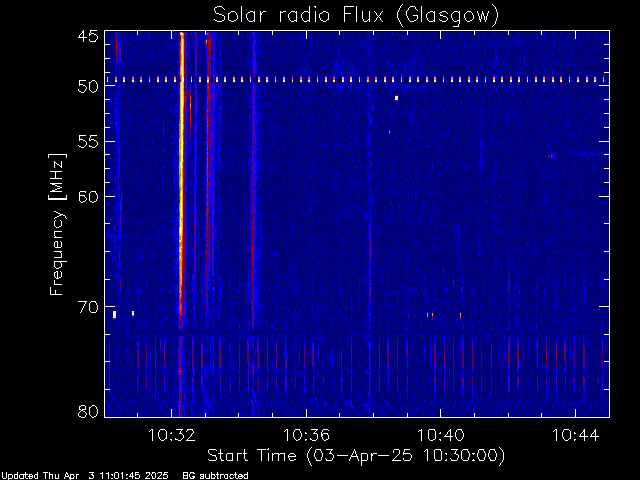Click the 55 frequency tick label
This screenshot has width=640, height=480.
point(88,142)
